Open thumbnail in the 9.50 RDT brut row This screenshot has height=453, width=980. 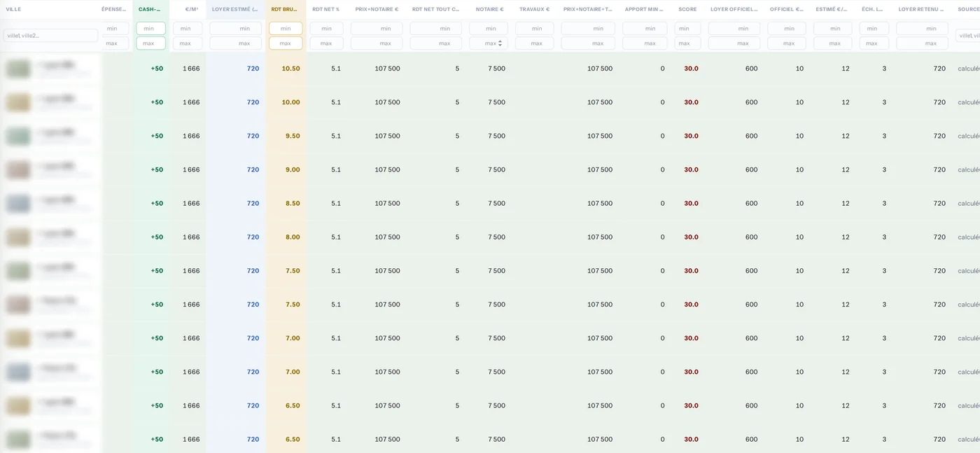coord(18,136)
